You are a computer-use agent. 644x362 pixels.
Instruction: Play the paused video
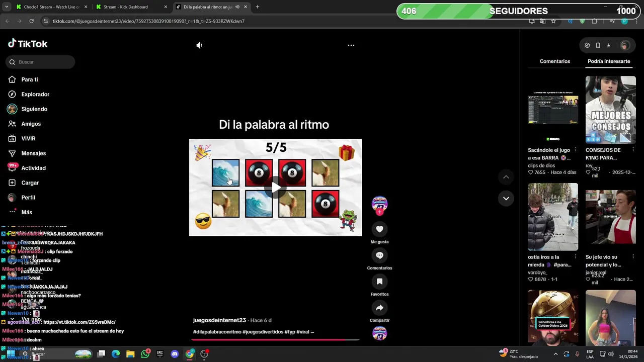point(276,188)
